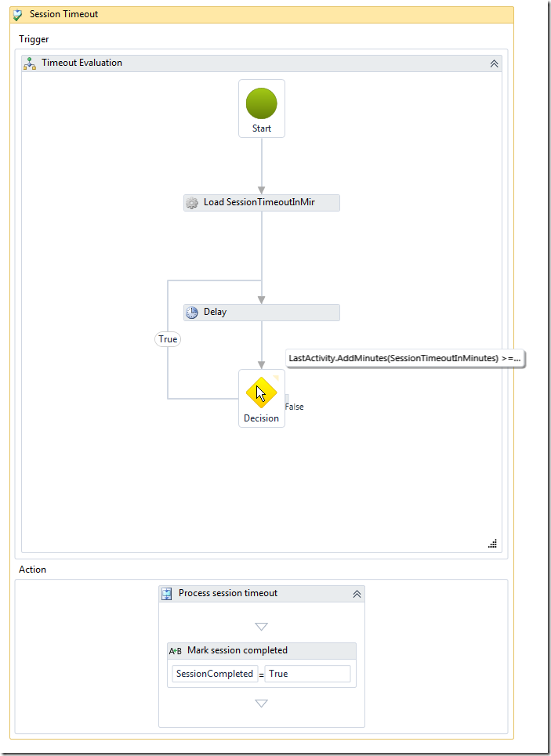
Task: Select the green Start node
Action: pos(262,108)
